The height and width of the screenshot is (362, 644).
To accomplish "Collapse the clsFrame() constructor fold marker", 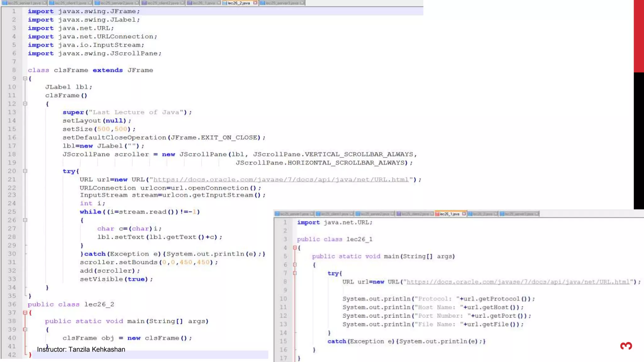I will tap(25, 104).
